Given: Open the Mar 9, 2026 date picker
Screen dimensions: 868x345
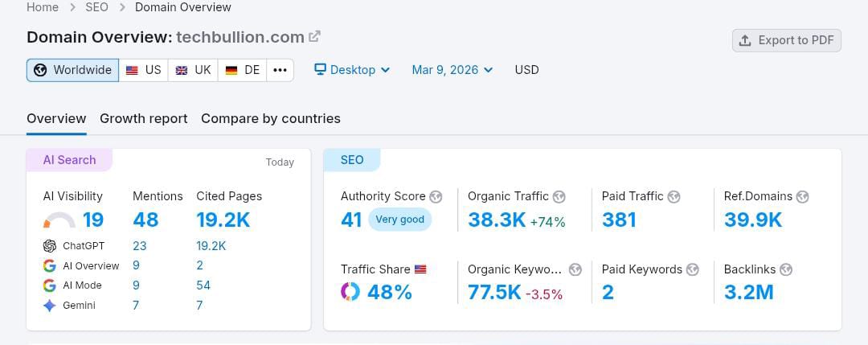Looking at the screenshot, I should click(x=452, y=70).
